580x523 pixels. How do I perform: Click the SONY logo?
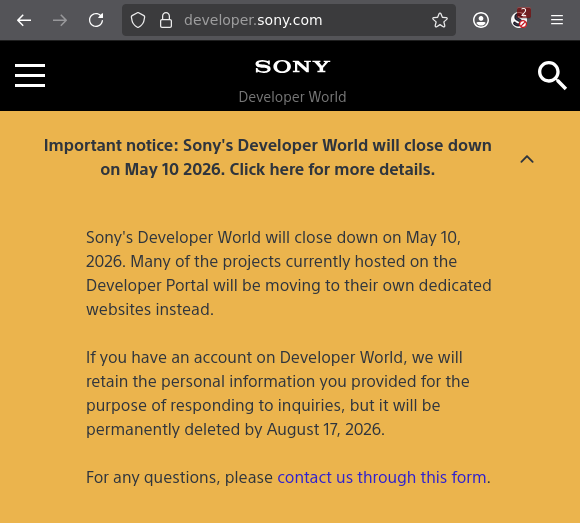pyautogui.click(x=292, y=67)
